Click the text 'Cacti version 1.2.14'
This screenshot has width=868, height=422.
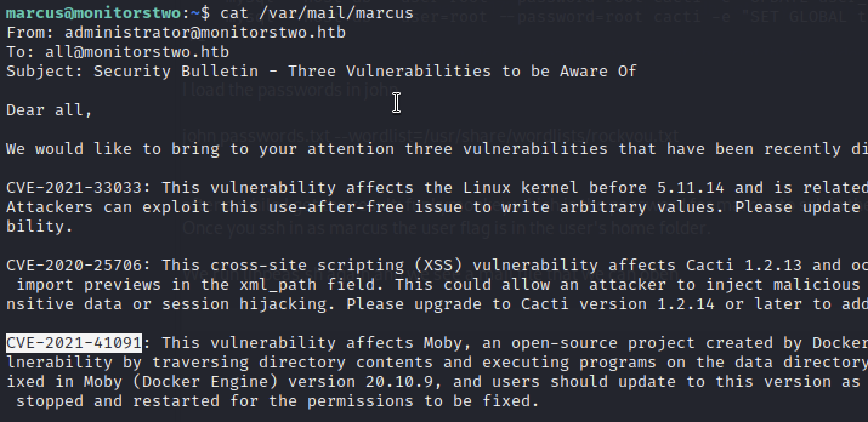pyautogui.click(x=618, y=304)
